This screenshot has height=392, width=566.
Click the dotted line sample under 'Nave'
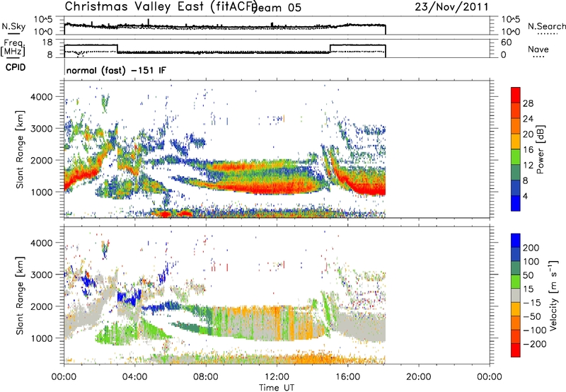538,57
